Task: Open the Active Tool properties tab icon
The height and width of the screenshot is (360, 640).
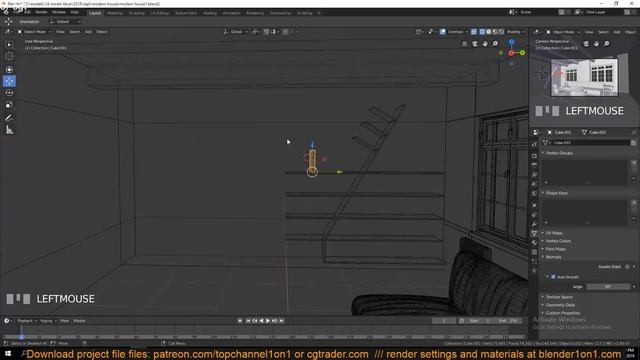Action: click(534, 144)
